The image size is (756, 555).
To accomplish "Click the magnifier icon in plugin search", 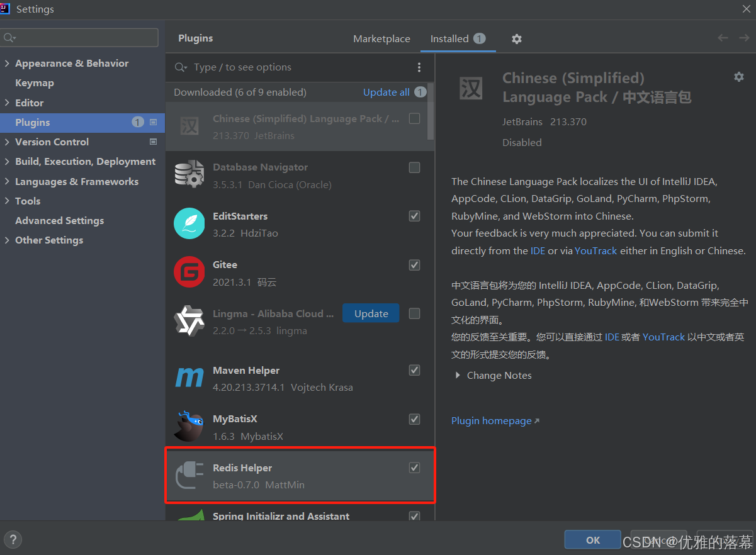I will pos(181,67).
